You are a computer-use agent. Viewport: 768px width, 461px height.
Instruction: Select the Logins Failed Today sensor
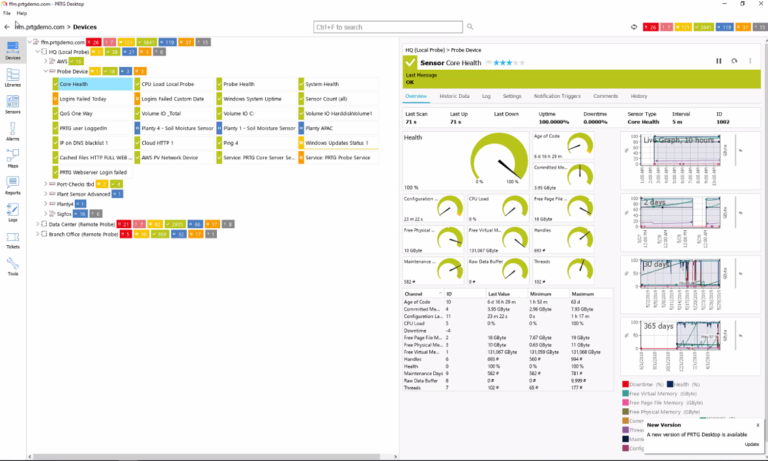pyautogui.click(x=93, y=99)
